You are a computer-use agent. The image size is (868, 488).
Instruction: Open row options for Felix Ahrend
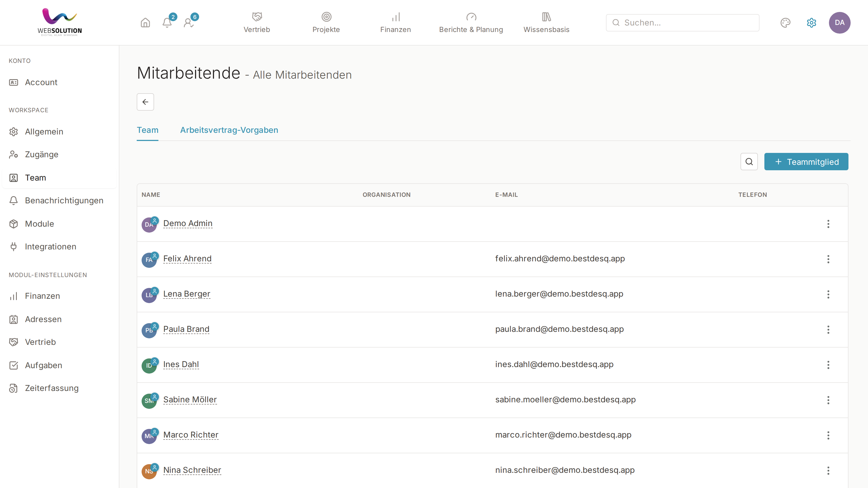pos(828,259)
